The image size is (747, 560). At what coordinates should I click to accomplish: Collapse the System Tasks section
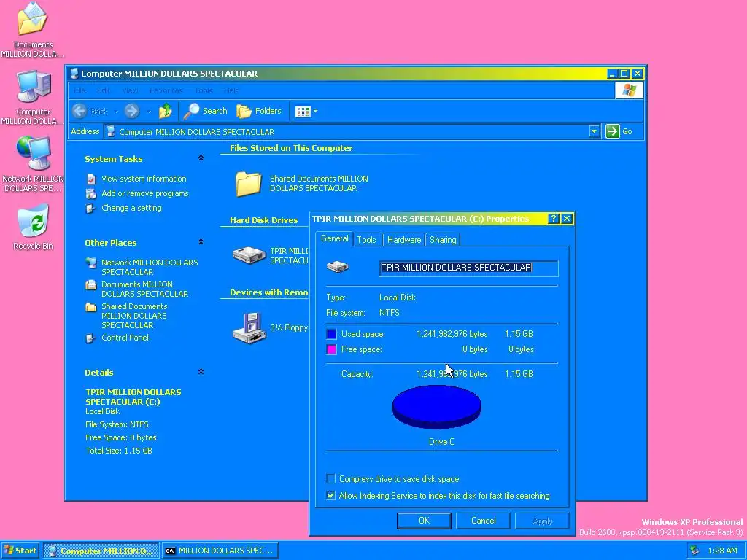201,158
